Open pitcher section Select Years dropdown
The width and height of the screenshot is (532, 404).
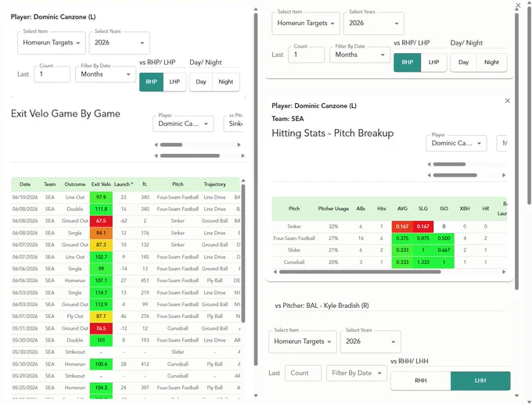tap(371, 341)
